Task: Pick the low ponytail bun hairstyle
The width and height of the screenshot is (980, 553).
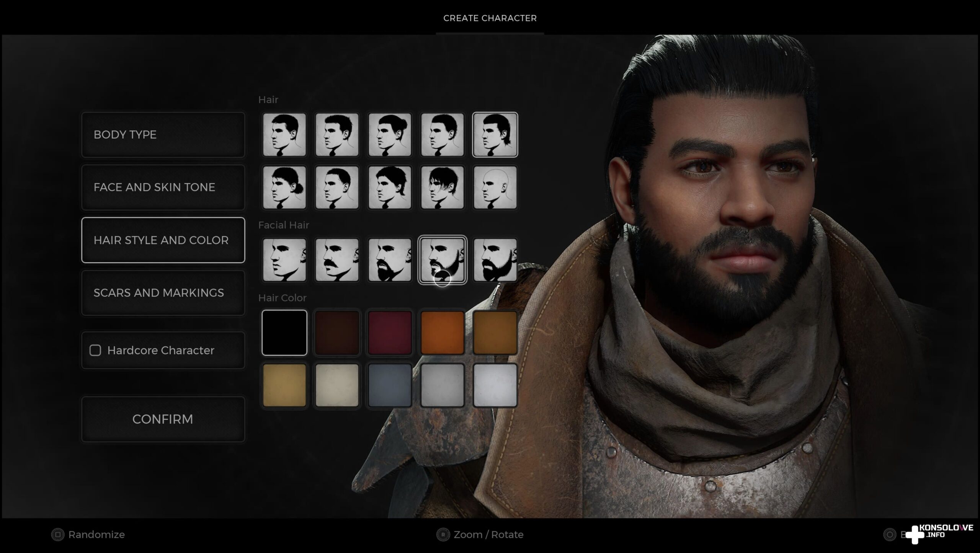Action: [284, 188]
